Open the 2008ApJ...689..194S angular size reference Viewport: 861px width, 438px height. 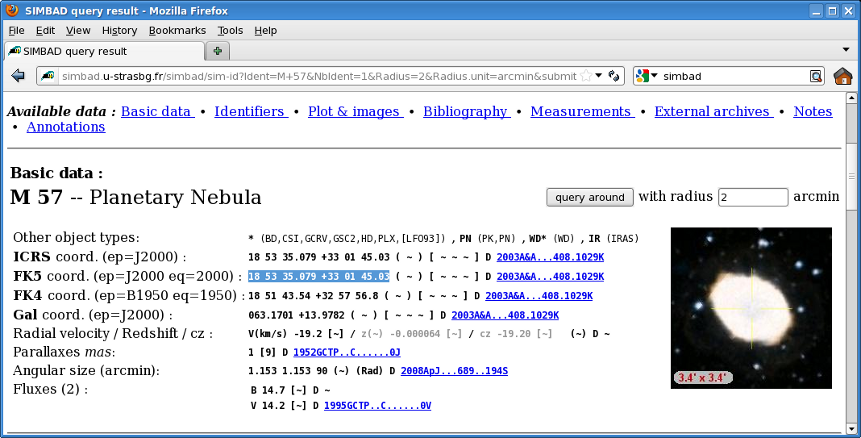[x=454, y=371]
